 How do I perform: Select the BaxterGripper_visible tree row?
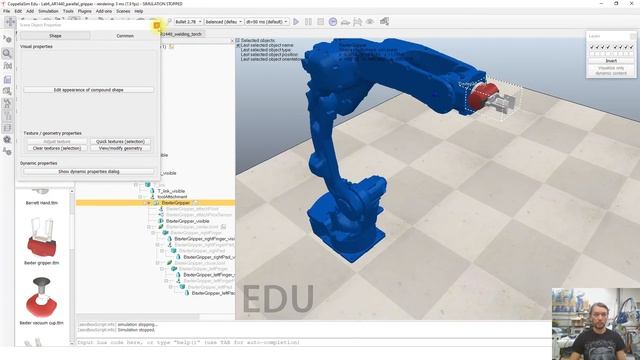click(188, 221)
